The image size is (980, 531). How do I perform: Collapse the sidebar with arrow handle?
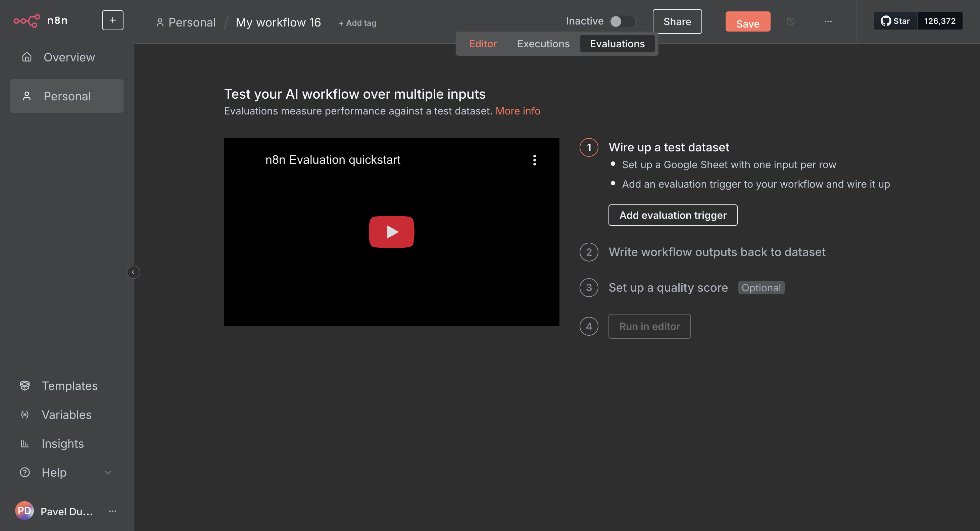point(133,272)
